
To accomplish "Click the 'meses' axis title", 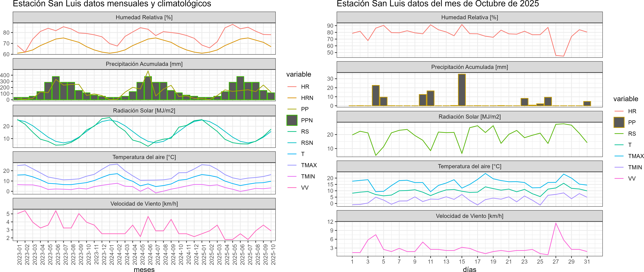I will 144,270.
